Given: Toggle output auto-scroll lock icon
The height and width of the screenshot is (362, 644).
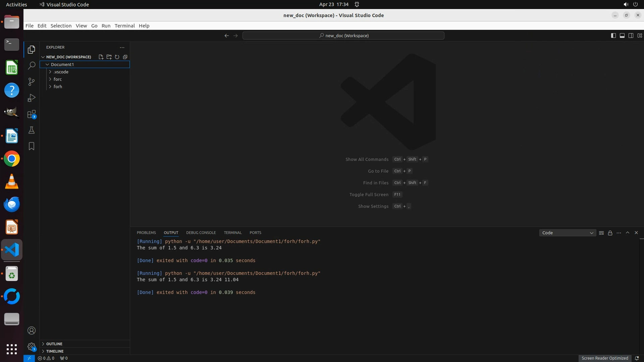Looking at the screenshot, I should (610, 233).
